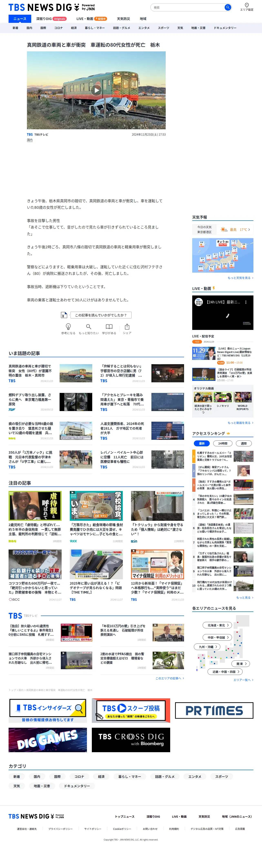Image resolution: width=262 pixels, height=868 pixels.
Task: Open the 国際 category in the sub navigation
Action: point(43,28)
